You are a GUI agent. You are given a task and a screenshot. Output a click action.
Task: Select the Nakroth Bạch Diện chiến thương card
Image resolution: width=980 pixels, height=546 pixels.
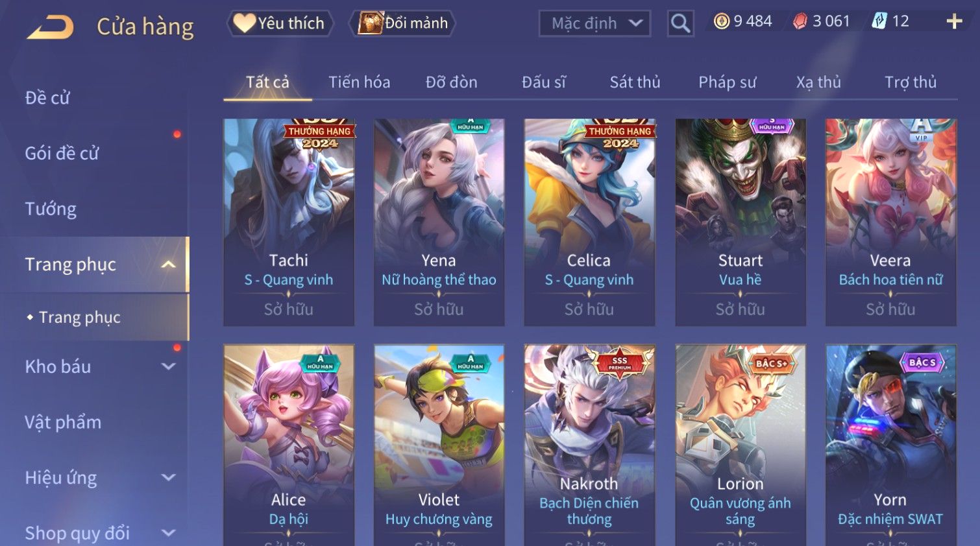[x=589, y=445]
